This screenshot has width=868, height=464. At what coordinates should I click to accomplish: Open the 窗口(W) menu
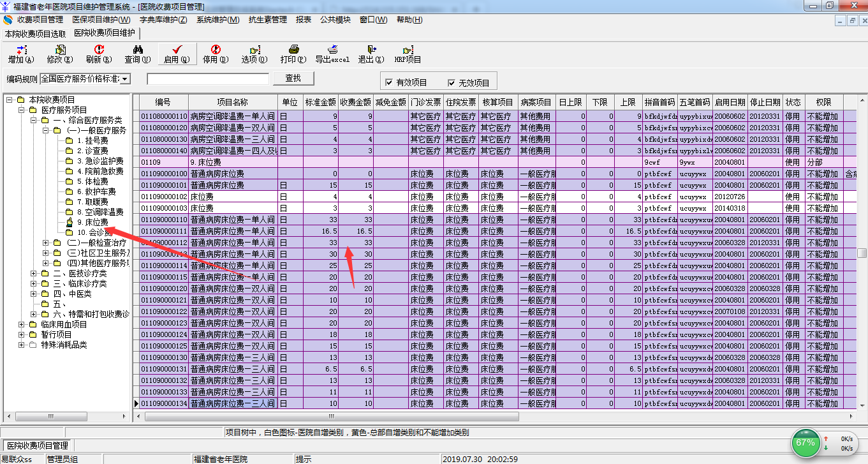[373, 20]
